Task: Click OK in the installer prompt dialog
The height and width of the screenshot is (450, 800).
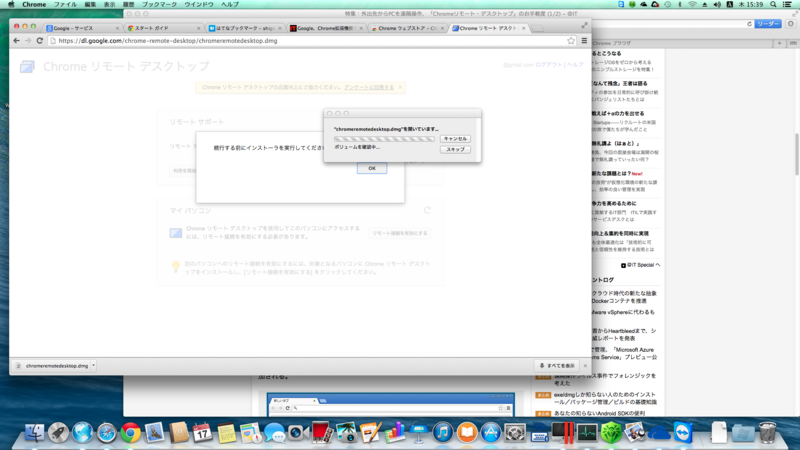Action: pyautogui.click(x=372, y=168)
